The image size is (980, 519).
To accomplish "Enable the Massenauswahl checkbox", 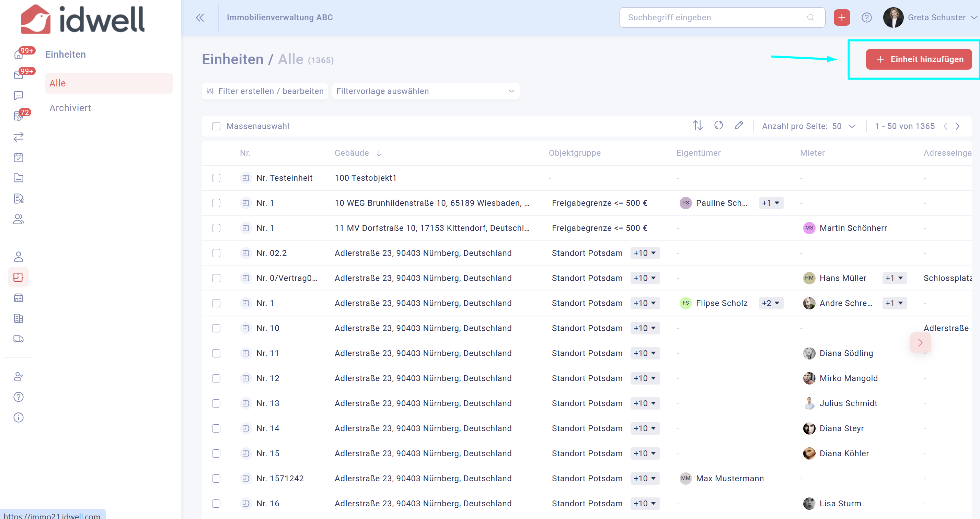I will (x=216, y=126).
